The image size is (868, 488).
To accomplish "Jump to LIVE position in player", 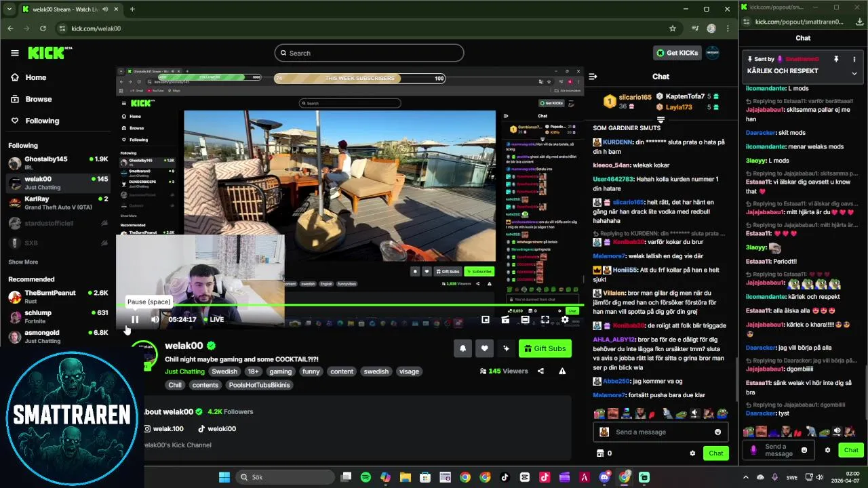I will pos(214,319).
